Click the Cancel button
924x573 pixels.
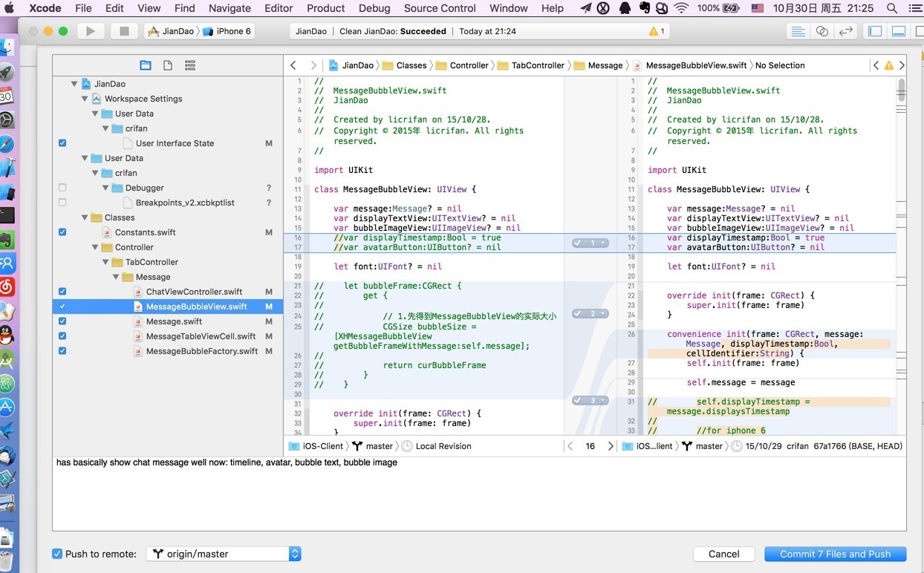[x=723, y=554]
